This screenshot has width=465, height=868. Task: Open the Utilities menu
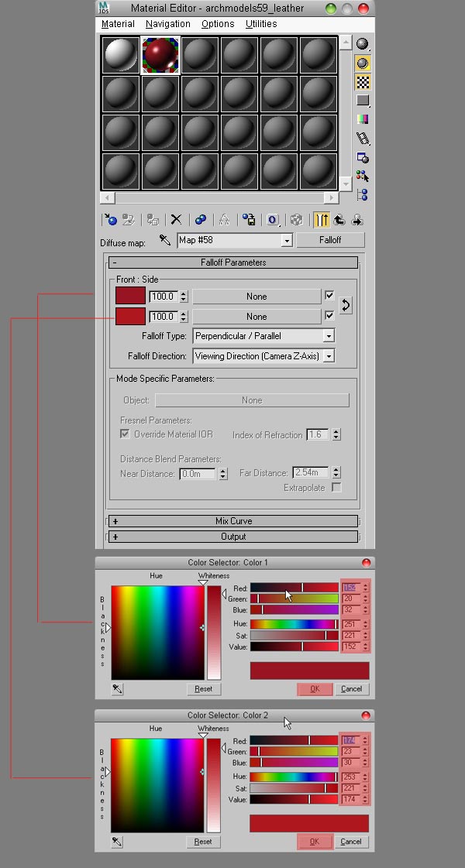coord(261,24)
